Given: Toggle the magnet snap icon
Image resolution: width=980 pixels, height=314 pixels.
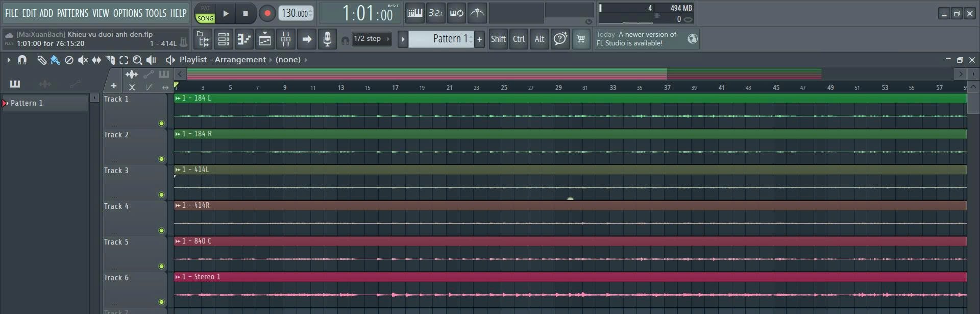Looking at the screenshot, I should pyautogui.click(x=22, y=60).
